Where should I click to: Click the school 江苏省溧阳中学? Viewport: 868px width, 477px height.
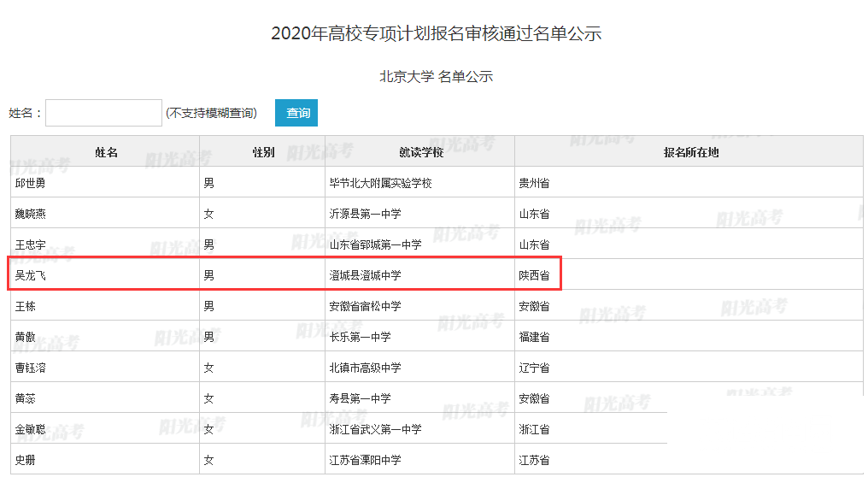point(365,460)
